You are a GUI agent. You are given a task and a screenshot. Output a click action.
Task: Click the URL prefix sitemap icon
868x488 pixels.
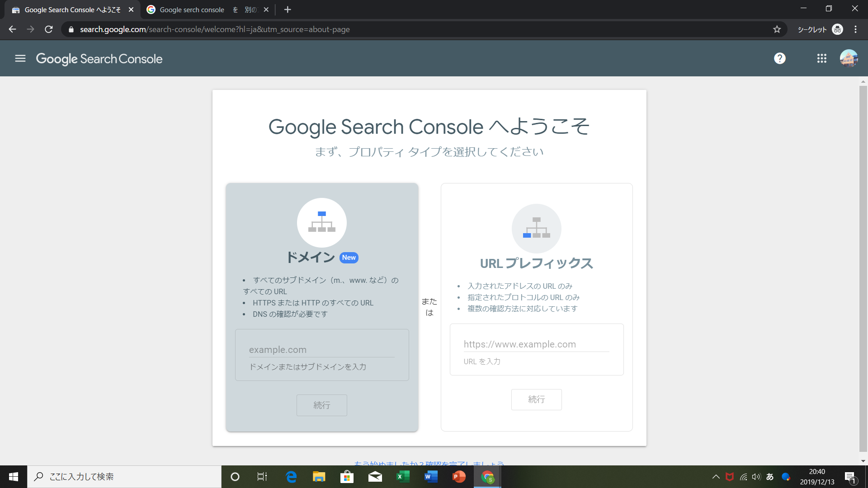(537, 228)
